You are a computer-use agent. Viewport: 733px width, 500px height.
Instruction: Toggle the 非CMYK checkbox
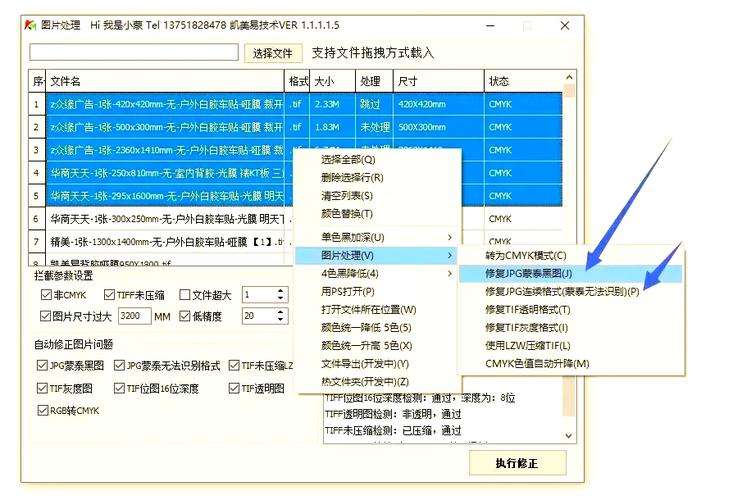tap(46, 295)
